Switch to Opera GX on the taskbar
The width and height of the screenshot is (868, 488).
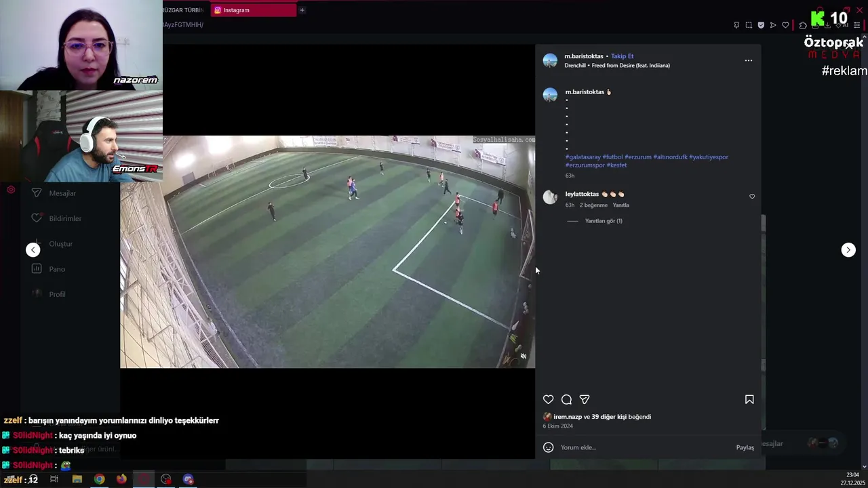144,479
